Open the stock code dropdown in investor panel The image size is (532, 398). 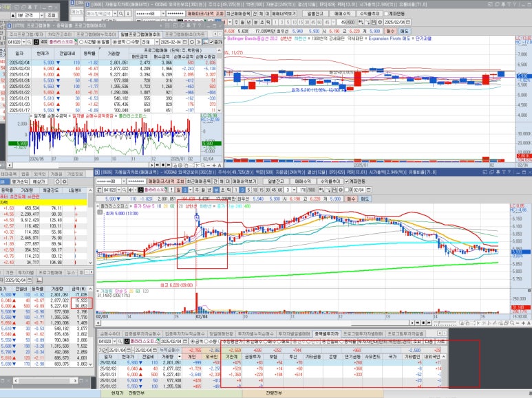114,341
